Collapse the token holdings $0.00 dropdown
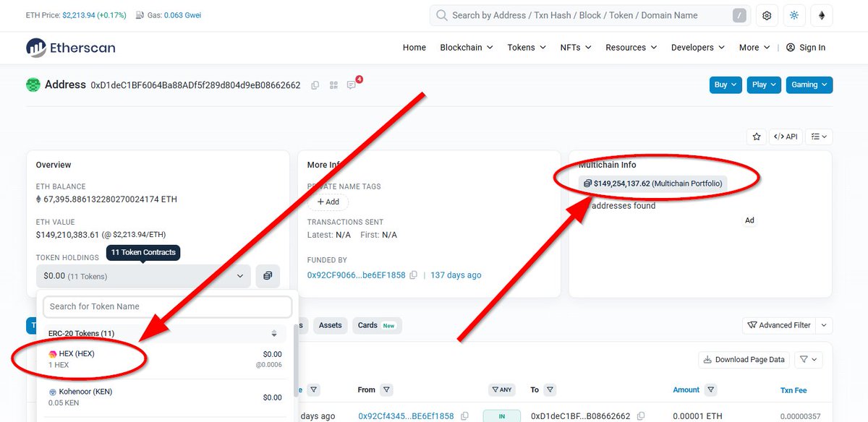Viewport: 868px width, 422px height. coord(143,276)
